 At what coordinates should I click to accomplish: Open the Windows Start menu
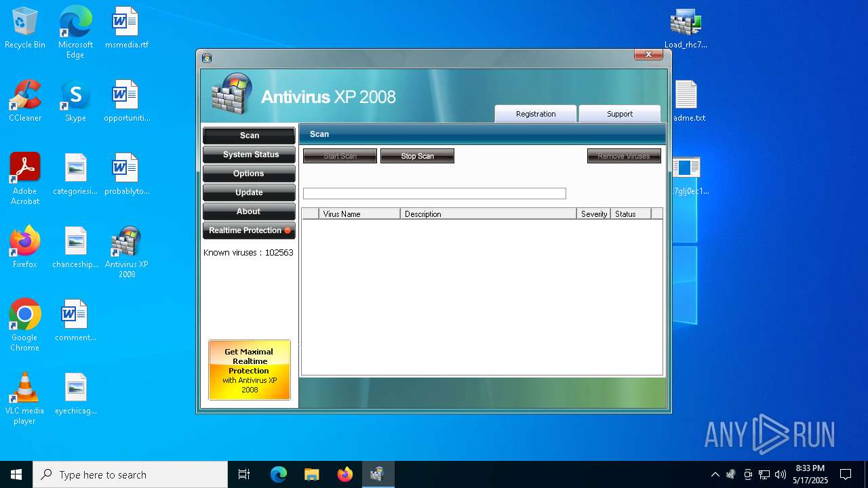tap(16, 474)
